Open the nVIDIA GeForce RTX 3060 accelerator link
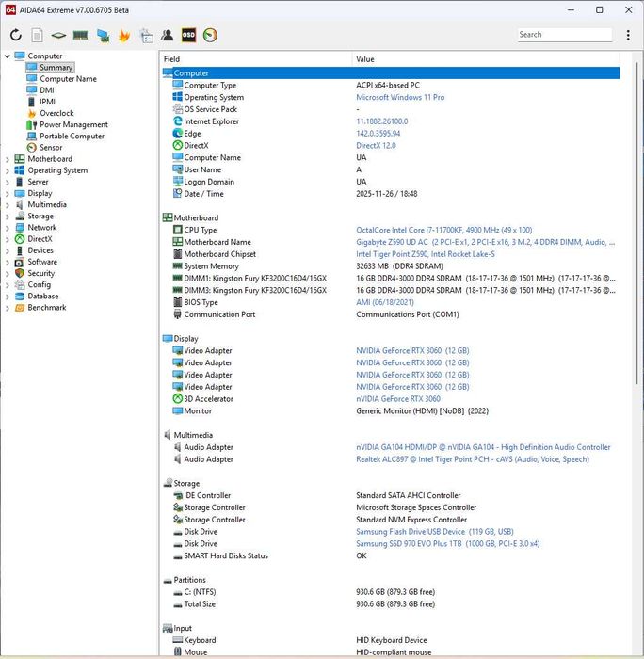This screenshot has height=659, width=644. pos(398,399)
